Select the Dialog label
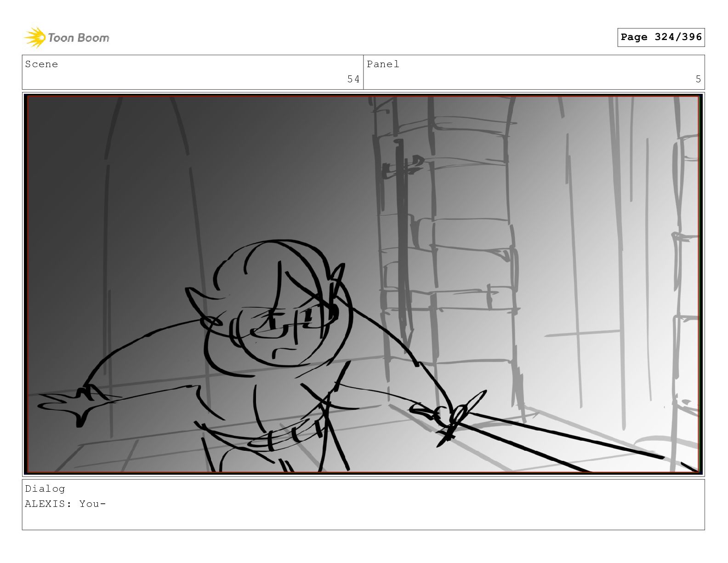The image size is (728, 563). (45, 489)
